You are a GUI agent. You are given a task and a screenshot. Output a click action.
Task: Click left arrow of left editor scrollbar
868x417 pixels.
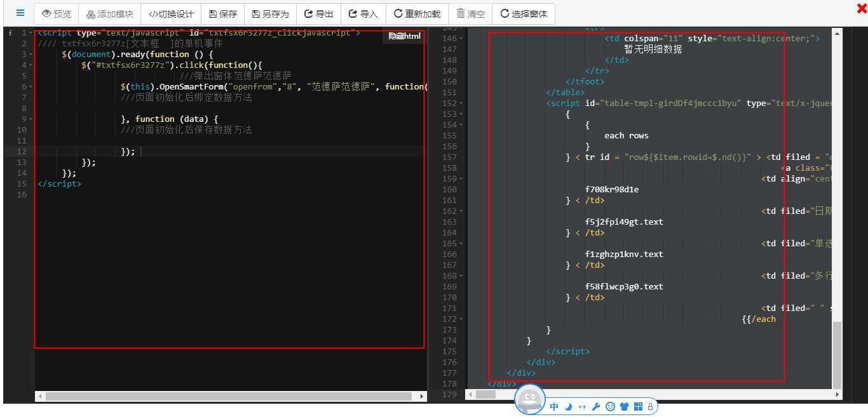40,397
